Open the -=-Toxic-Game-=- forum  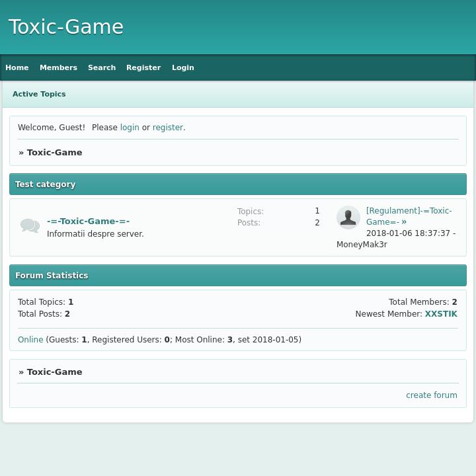pyautogui.click(x=88, y=221)
